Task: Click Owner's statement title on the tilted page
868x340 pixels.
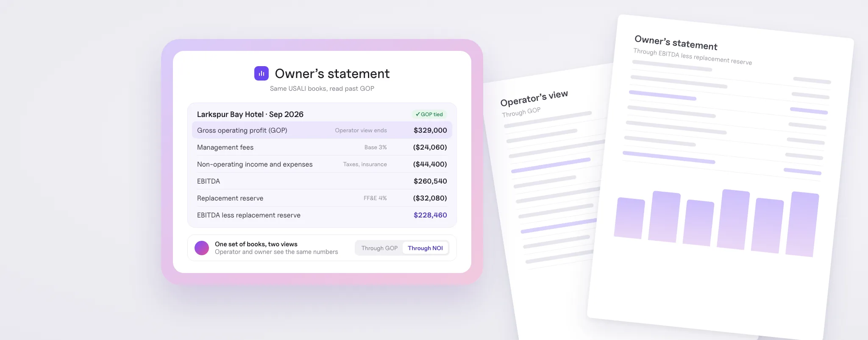Action: click(x=676, y=42)
